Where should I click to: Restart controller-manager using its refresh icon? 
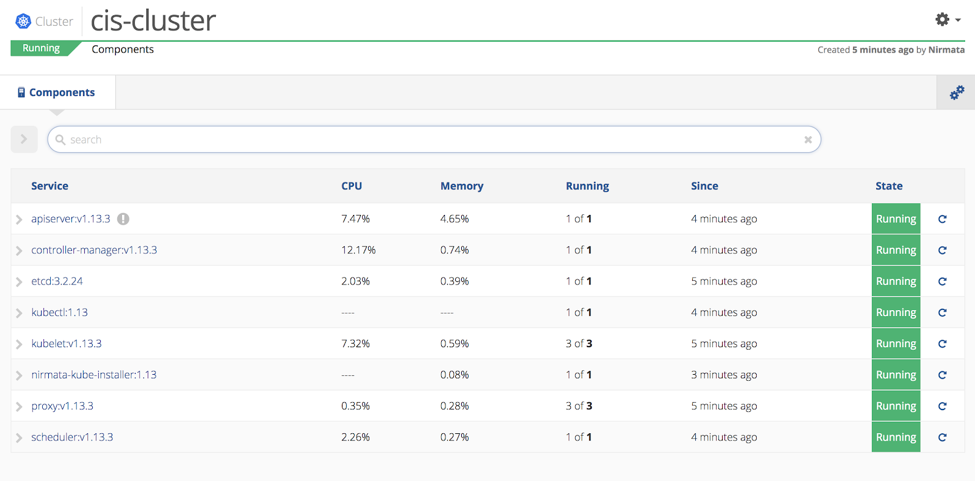coord(942,250)
